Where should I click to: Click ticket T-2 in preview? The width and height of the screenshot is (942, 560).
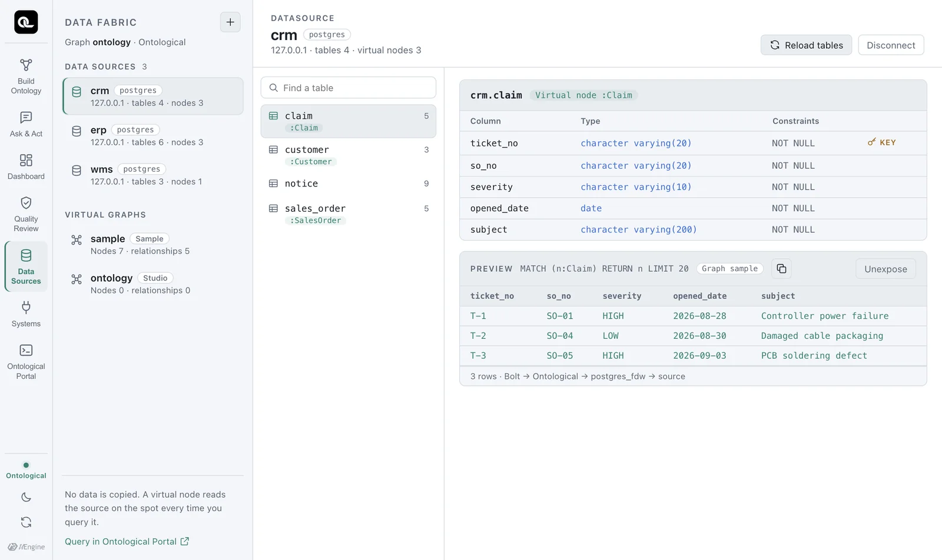478,336
